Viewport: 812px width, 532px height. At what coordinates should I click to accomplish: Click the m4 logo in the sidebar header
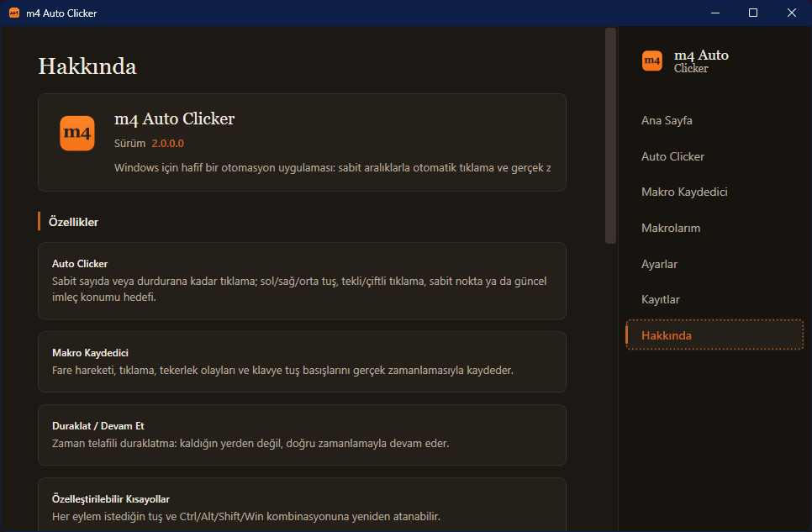[x=652, y=61]
